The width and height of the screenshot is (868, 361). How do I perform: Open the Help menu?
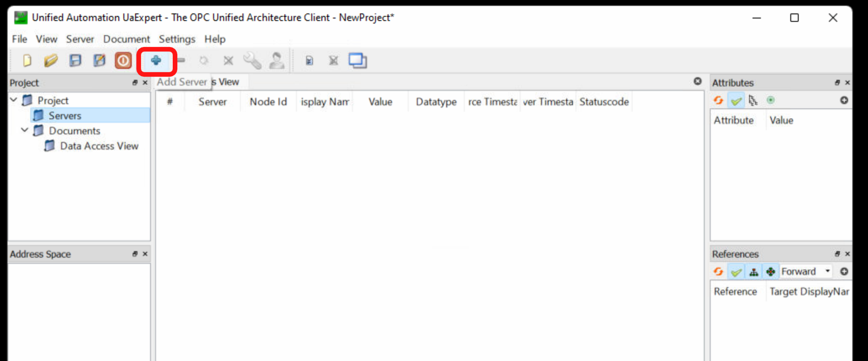tap(215, 39)
